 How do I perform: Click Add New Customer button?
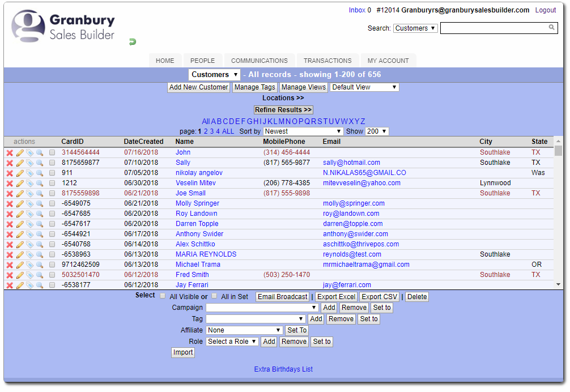click(x=198, y=87)
